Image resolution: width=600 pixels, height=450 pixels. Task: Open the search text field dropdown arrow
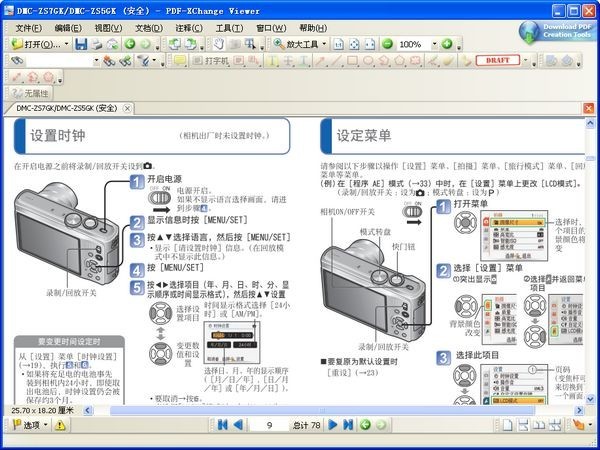pos(96,60)
